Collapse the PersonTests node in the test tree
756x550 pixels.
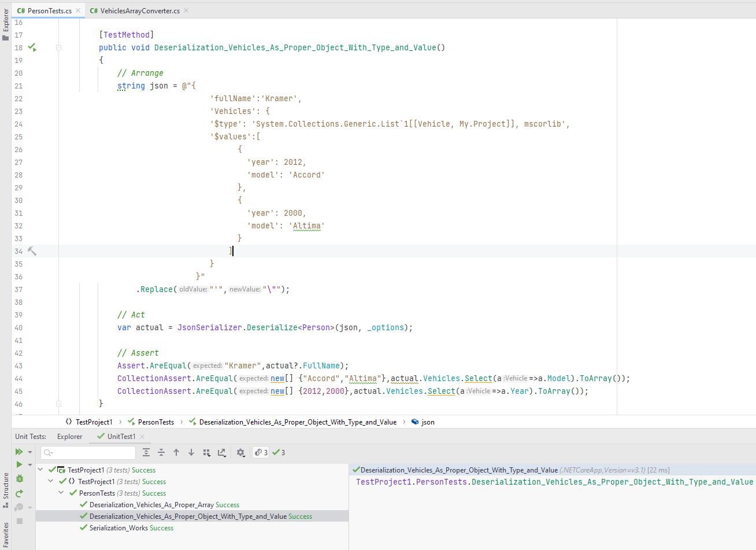pyautogui.click(x=61, y=493)
